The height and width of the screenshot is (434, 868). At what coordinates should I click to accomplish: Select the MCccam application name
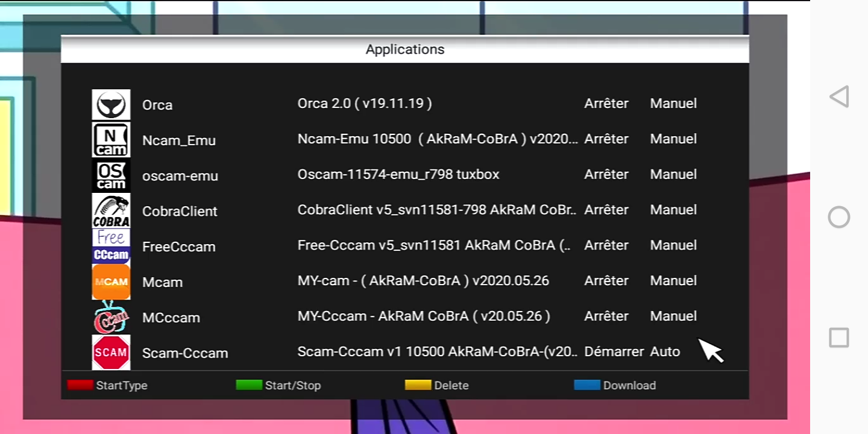click(x=171, y=318)
